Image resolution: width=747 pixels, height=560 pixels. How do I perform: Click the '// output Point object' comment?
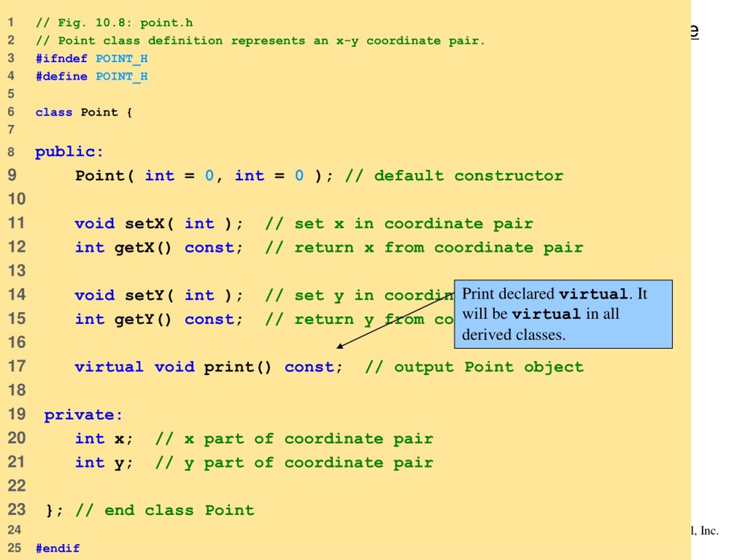[474, 367]
